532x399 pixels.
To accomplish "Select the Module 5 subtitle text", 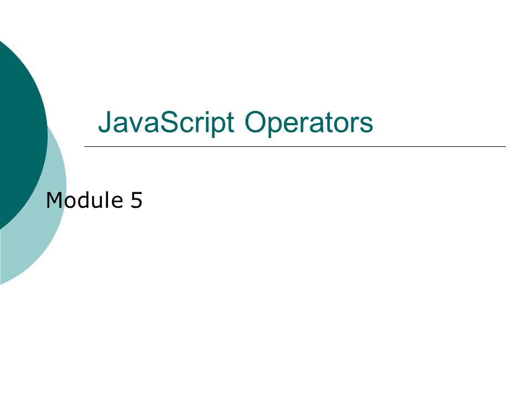I will coord(94,200).
